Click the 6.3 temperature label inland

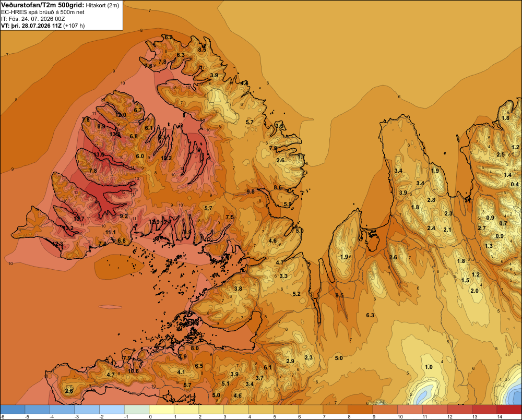tap(370, 315)
